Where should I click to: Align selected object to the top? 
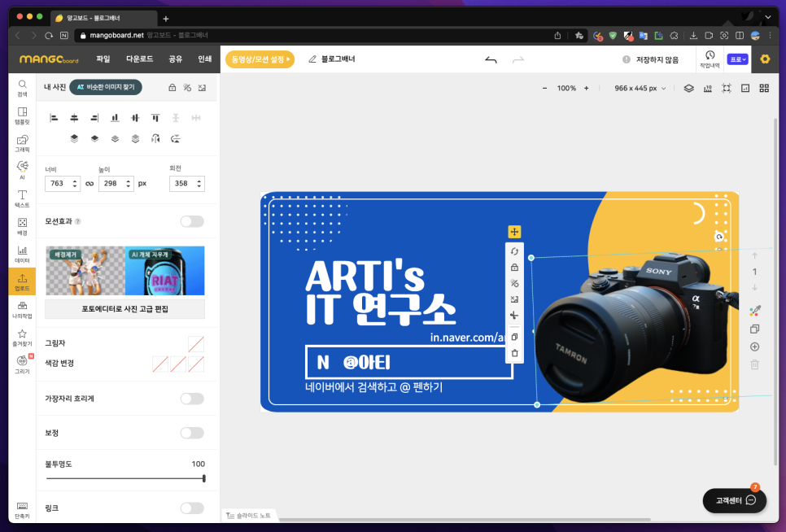coord(155,118)
